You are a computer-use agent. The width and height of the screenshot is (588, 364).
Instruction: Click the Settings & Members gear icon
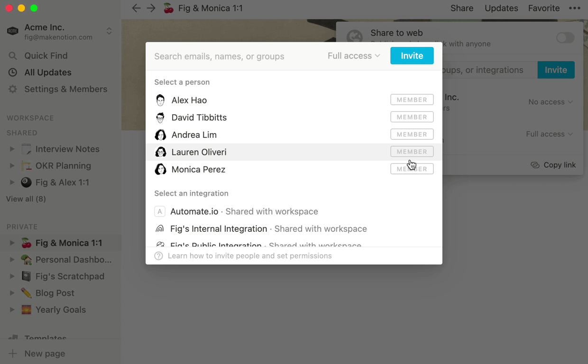click(13, 89)
